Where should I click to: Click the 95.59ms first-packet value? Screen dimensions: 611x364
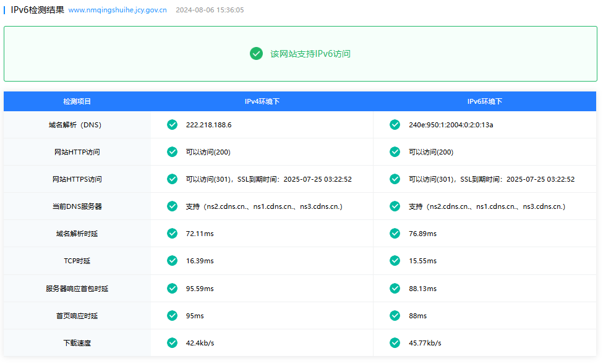coord(200,289)
